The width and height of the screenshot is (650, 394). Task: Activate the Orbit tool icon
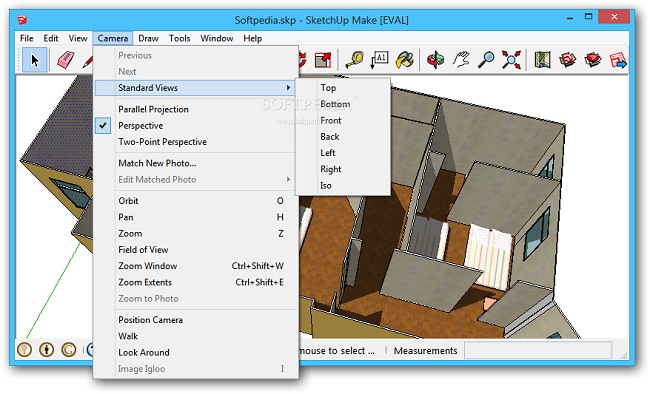pos(436,60)
